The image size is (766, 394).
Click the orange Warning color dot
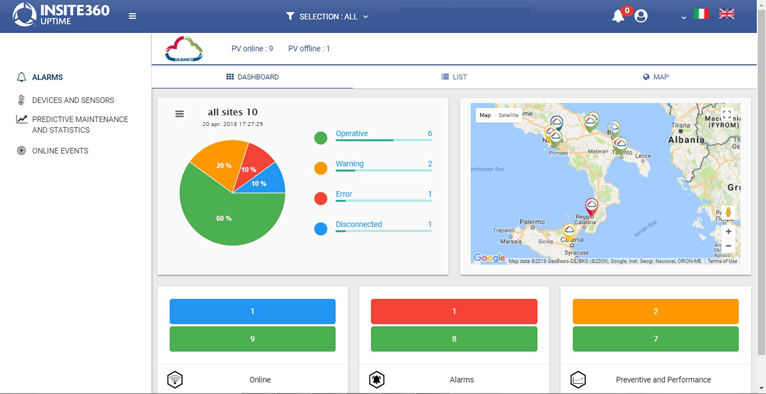(x=320, y=168)
